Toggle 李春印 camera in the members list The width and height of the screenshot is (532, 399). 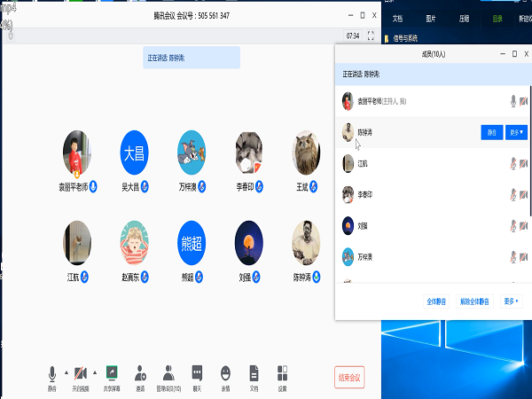(x=523, y=195)
